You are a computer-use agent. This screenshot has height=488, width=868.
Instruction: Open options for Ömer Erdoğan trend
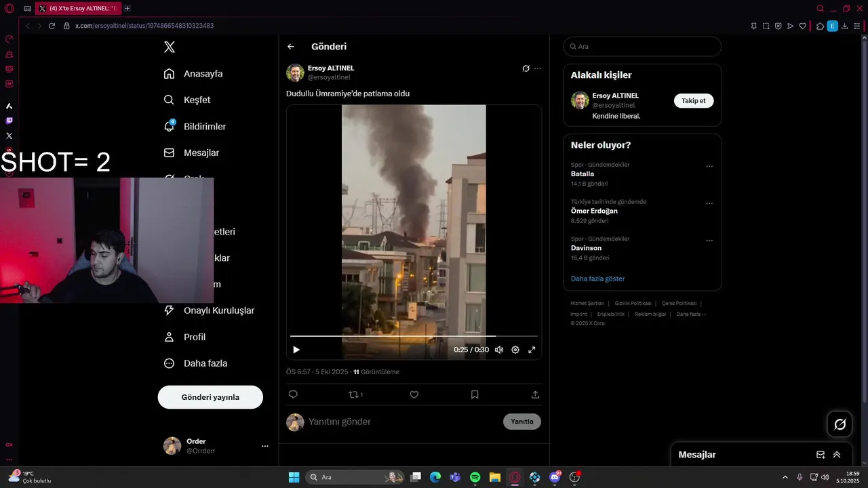[709, 203]
